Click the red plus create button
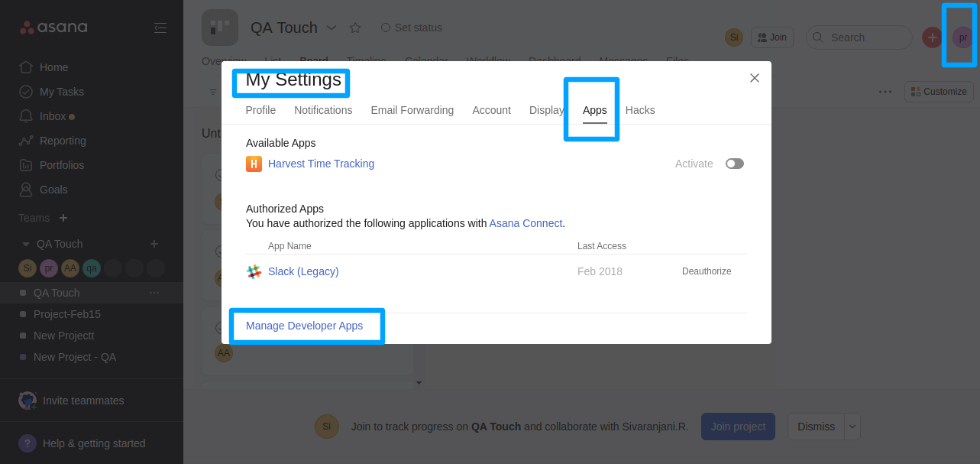The height and width of the screenshot is (464, 980). point(932,37)
